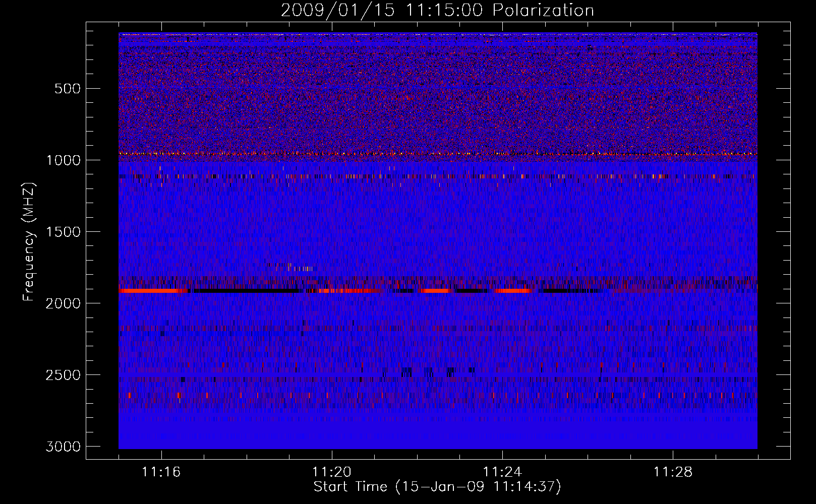Click the 2000 frequency tick label

(x=63, y=303)
